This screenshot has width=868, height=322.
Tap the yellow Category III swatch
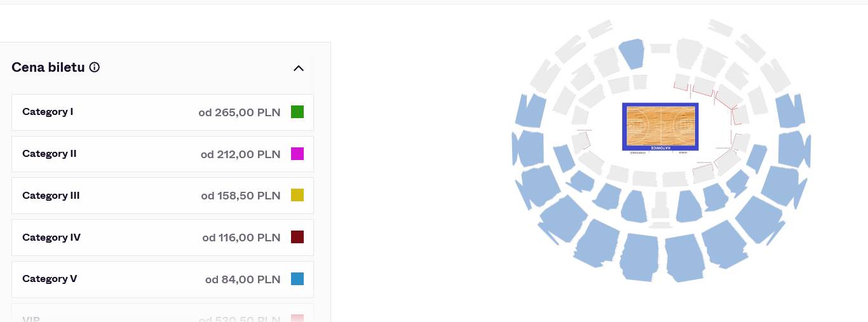click(297, 196)
